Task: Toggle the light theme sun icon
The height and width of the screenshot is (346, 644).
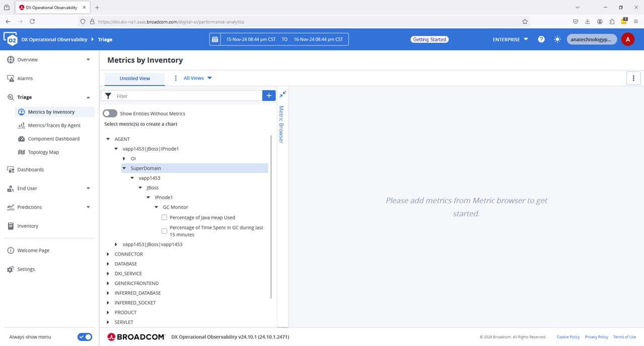Action: click(x=557, y=39)
